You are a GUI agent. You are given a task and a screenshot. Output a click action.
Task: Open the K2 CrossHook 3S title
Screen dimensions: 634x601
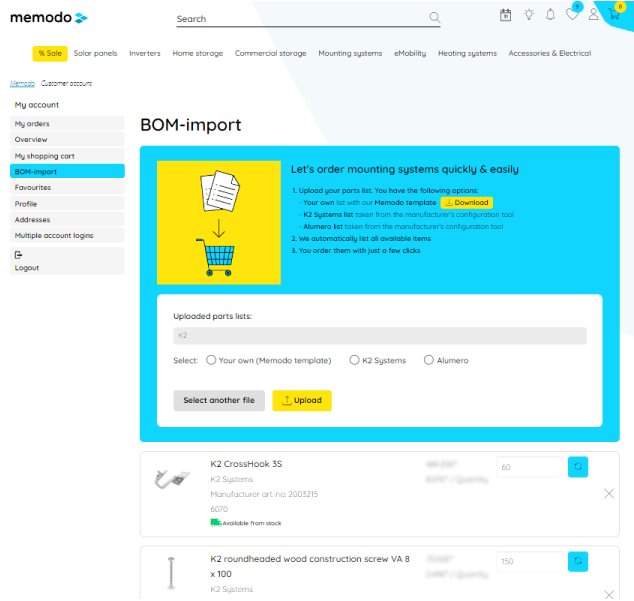tap(246, 463)
